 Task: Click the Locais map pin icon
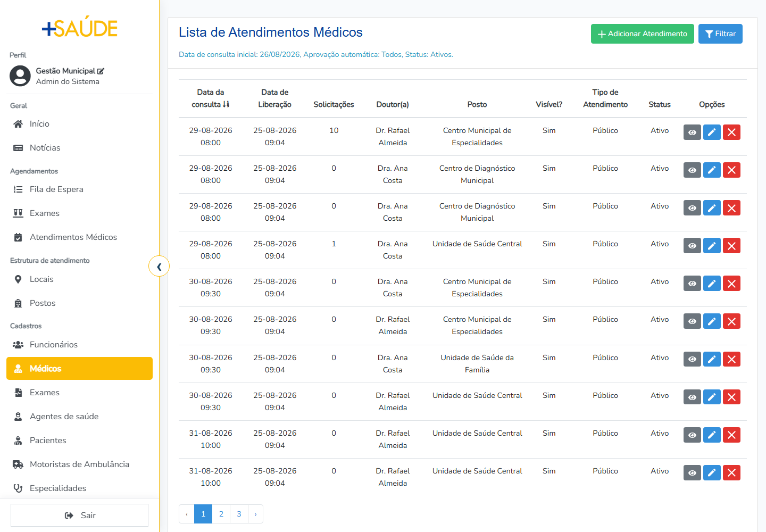18,279
